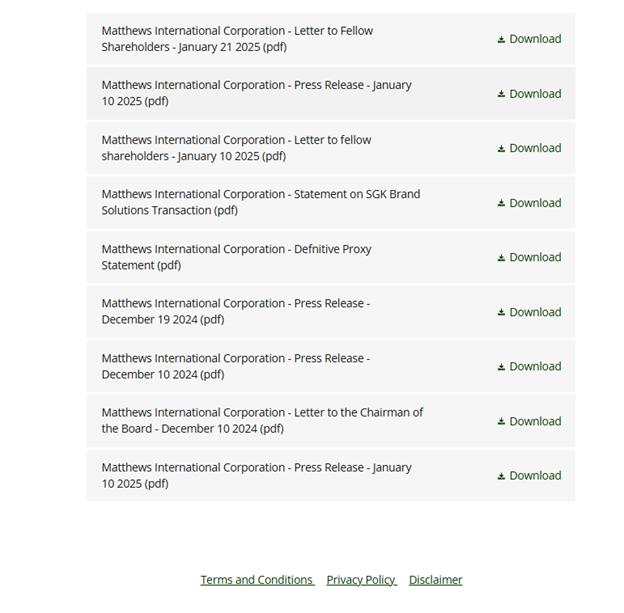Click the Download text for the January 10 shareholders letter

(x=535, y=148)
